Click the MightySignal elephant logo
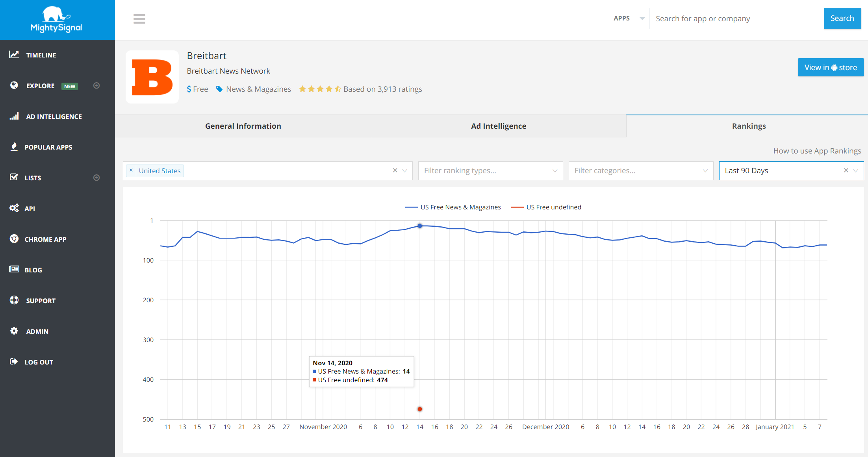 (x=56, y=19)
